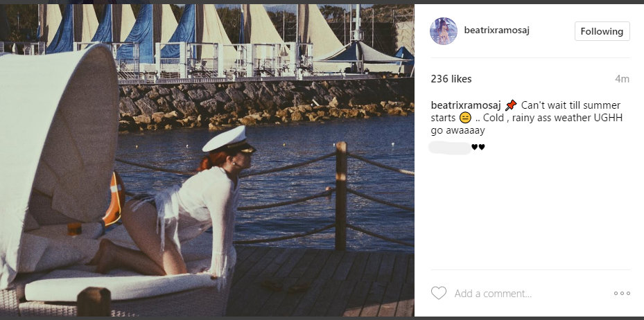
Task: Click the pushpin emoji in the caption
Action: click(x=511, y=105)
